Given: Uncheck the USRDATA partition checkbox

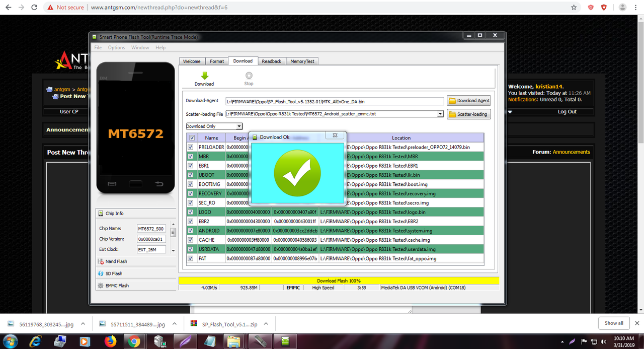Looking at the screenshot, I should pyautogui.click(x=190, y=249).
